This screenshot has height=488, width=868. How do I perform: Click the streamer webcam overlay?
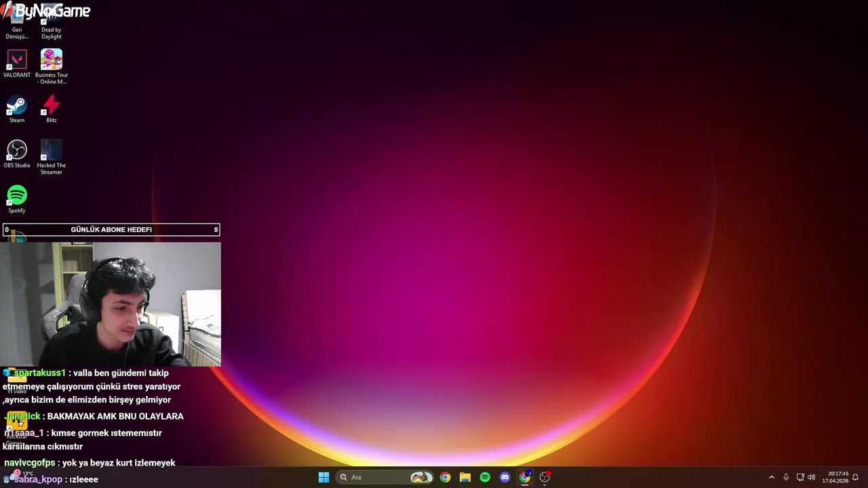(x=111, y=304)
